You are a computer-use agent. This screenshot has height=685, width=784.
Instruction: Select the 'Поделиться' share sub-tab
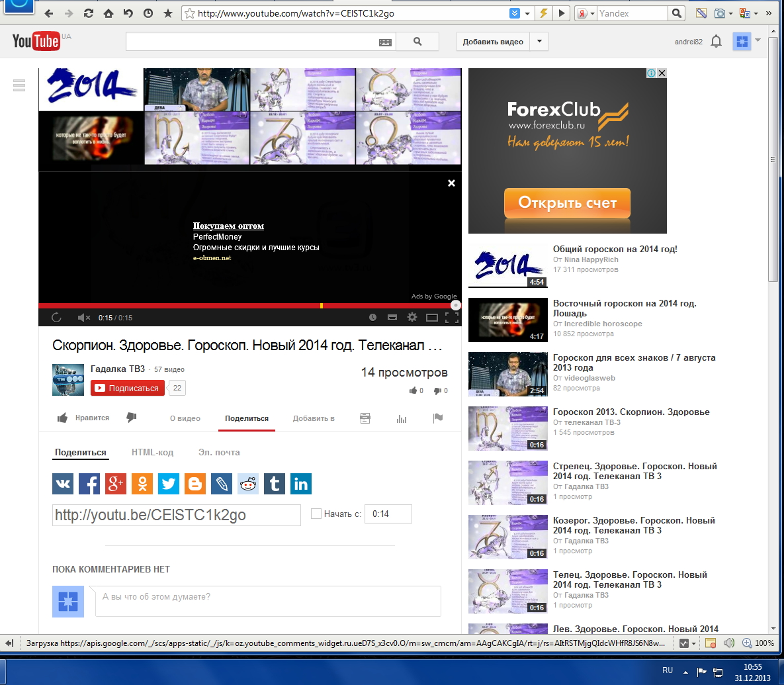click(x=81, y=452)
